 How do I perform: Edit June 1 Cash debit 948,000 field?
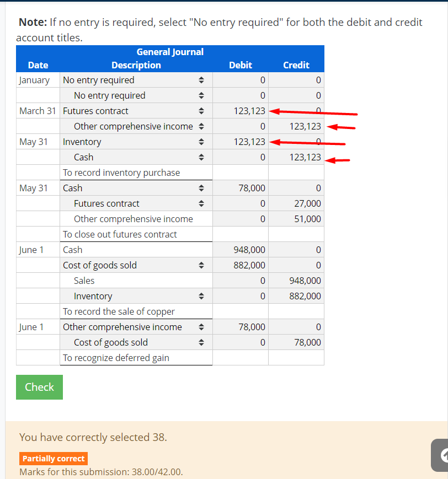point(241,250)
